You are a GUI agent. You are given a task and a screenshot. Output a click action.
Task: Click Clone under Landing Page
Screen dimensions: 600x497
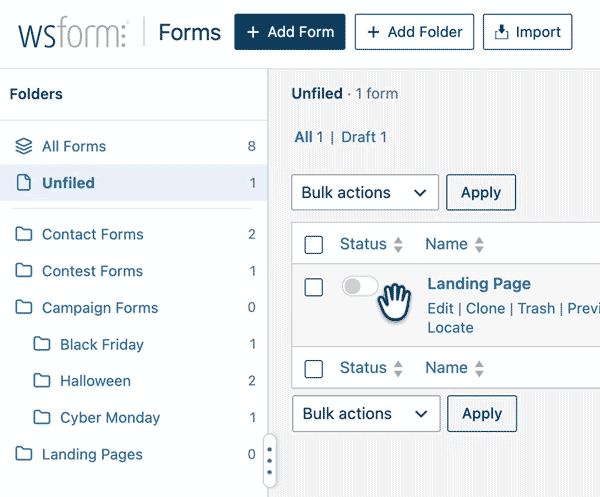pos(485,308)
